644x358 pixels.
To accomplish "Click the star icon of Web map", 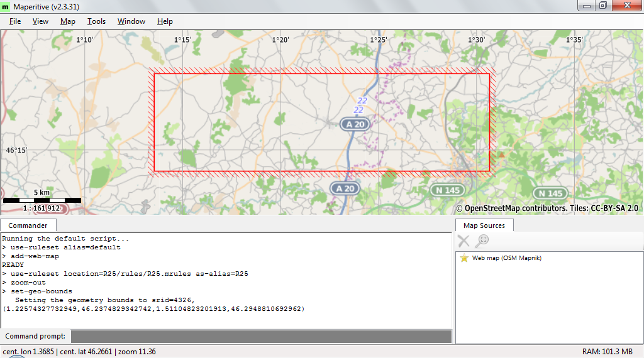I will tap(464, 258).
